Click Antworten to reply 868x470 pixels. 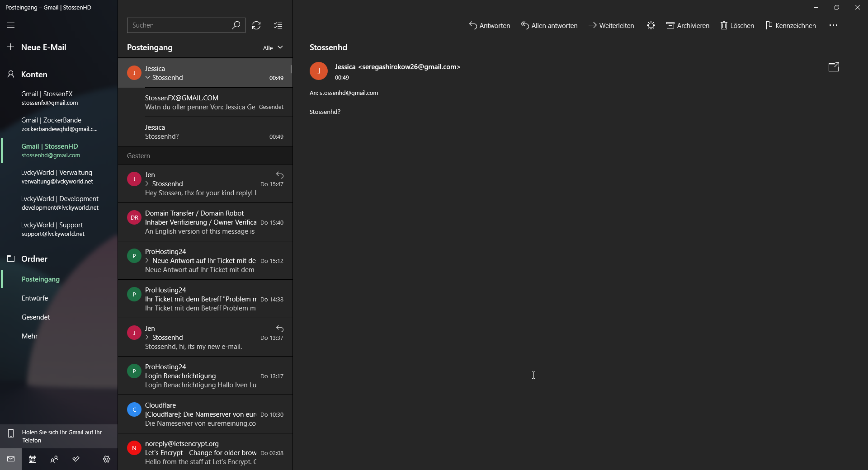click(490, 26)
